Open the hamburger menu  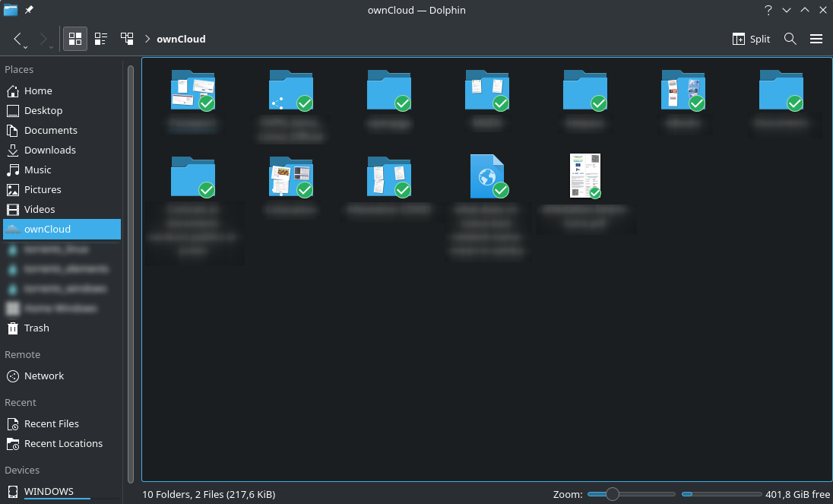(x=816, y=39)
